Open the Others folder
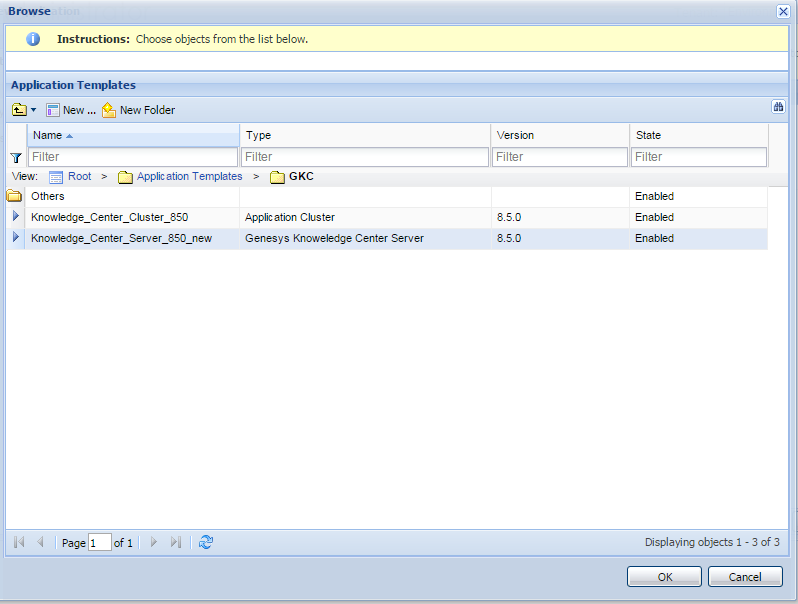 [48, 196]
